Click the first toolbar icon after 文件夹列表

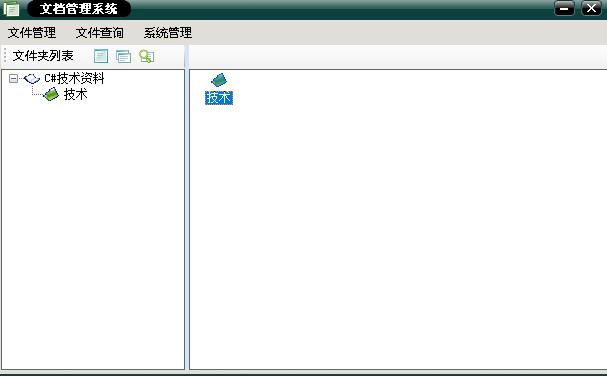[101, 56]
